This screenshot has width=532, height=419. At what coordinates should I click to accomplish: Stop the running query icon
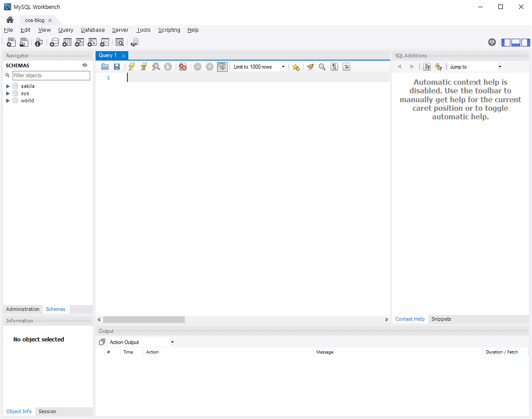click(x=168, y=67)
